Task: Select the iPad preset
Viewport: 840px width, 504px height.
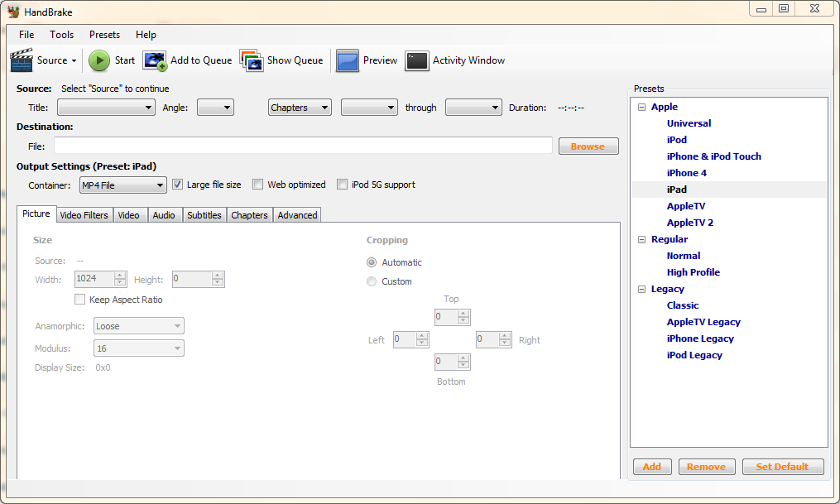Action: [677, 190]
